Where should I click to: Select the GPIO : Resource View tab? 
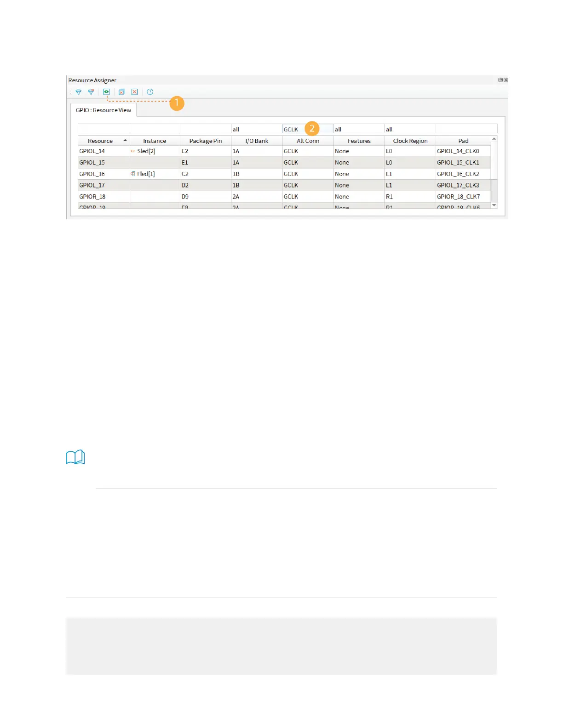pyautogui.click(x=103, y=110)
